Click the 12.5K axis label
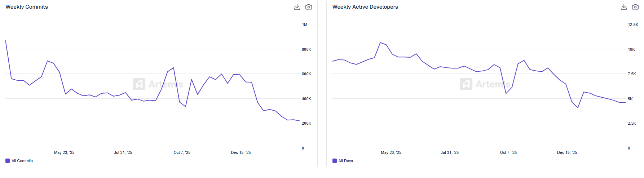This screenshot has height=178, width=644. [x=633, y=25]
